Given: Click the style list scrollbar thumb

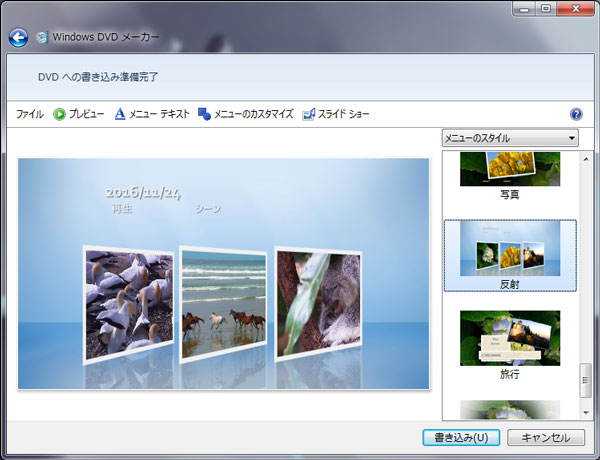Looking at the screenshot, I should click(587, 382).
